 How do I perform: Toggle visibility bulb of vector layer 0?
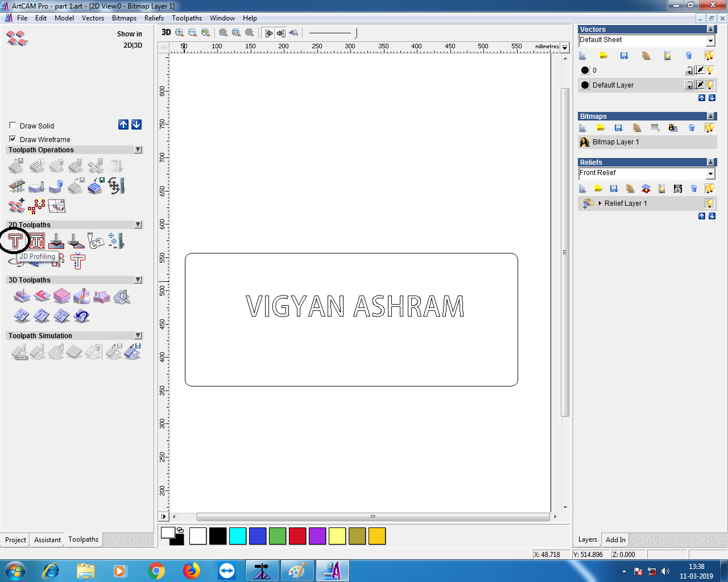point(710,70)
